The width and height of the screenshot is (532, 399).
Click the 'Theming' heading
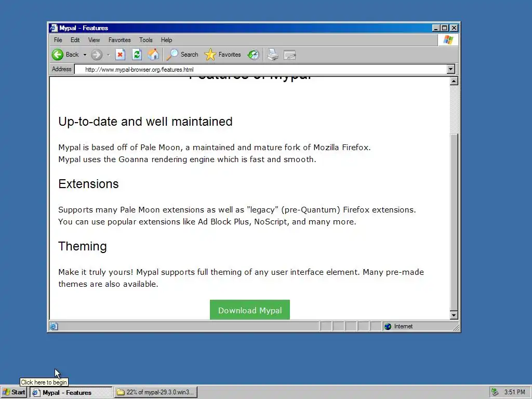coord(83,246)
